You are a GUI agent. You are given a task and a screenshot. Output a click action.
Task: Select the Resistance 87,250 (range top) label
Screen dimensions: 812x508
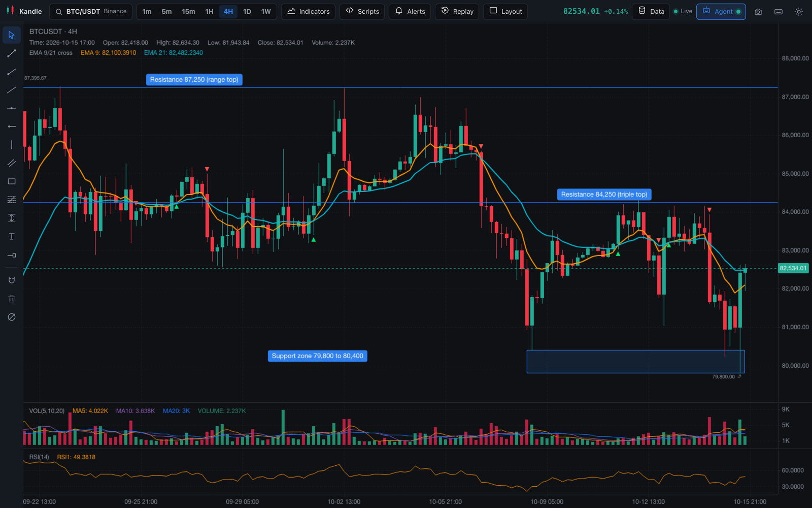point(194,80)
